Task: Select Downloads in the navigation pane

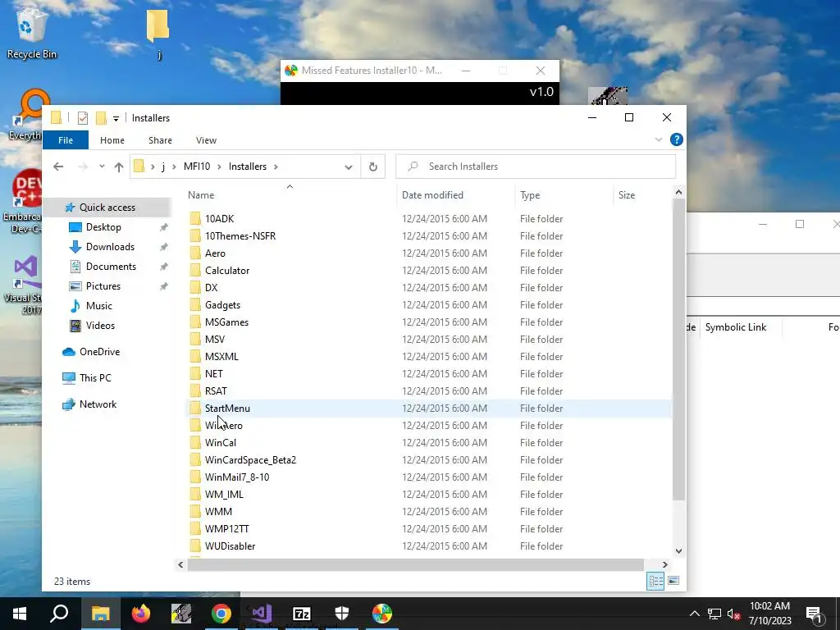Action: click(x=110, y=247)
